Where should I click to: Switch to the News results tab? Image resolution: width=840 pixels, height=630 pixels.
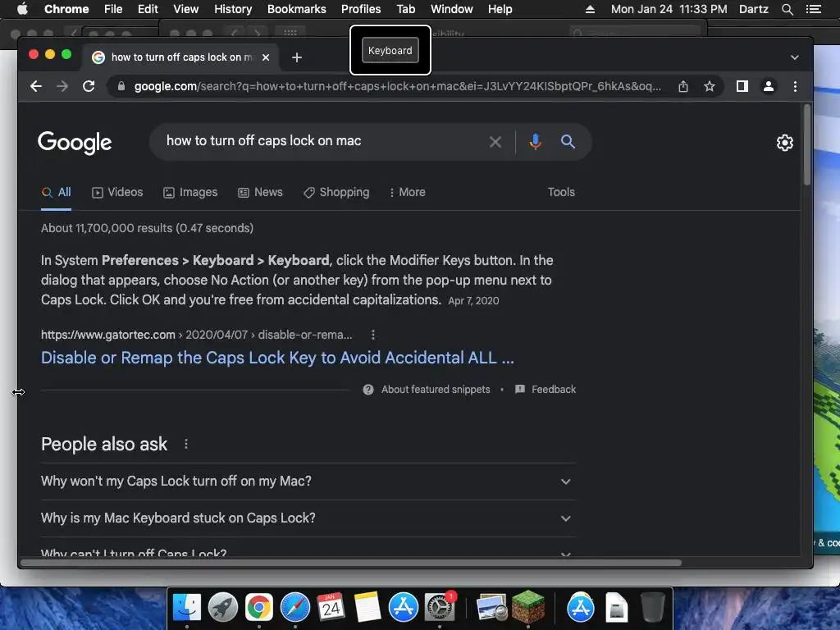[260, 192]
